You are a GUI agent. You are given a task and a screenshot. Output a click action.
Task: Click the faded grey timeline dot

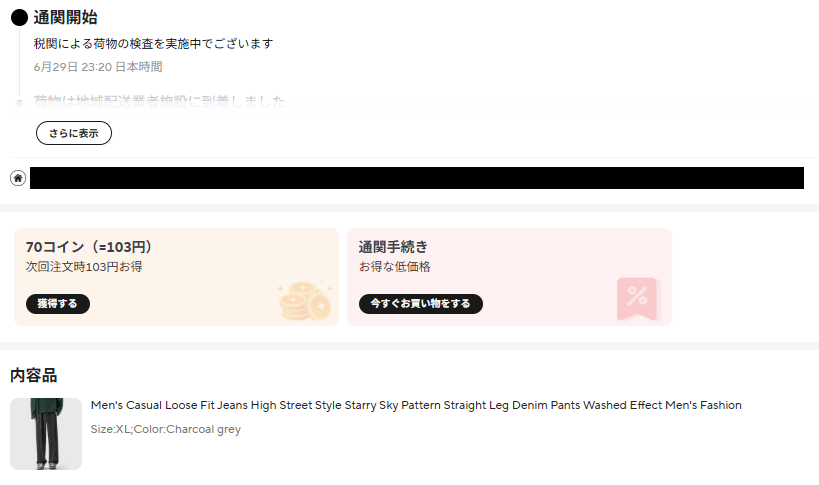coord(19,103)
